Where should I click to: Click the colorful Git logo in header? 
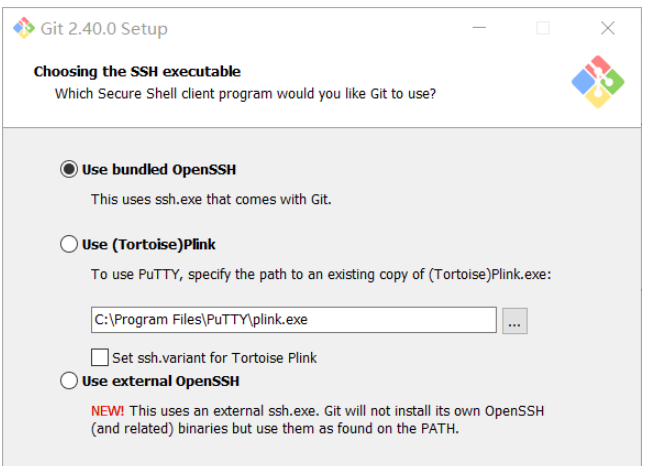(597, 82)
